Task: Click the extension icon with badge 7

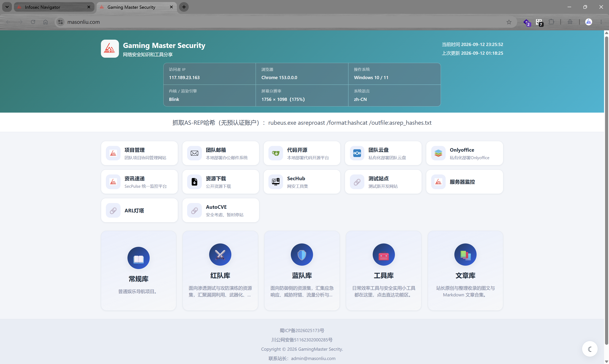Action: (x=539, y=22)
